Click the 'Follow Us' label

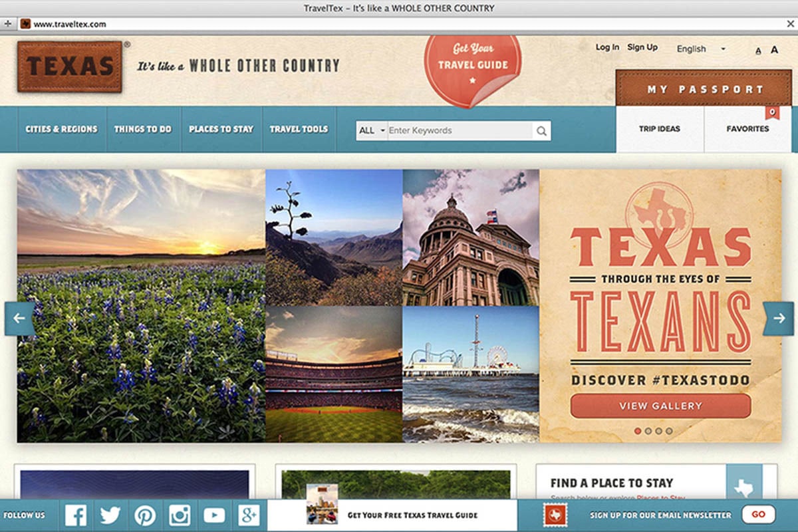click(25, 515)
